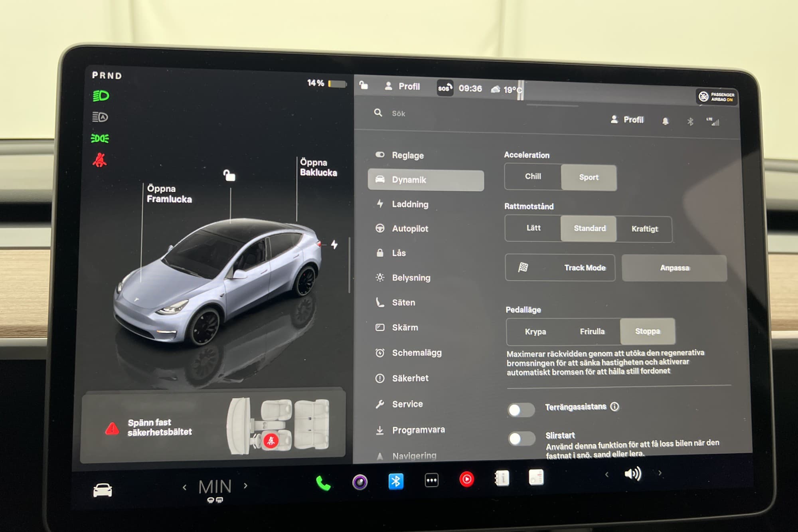The image size is (798, 532).
Task: Open Profil dropdown in top status bar
Action: point(402,86)
